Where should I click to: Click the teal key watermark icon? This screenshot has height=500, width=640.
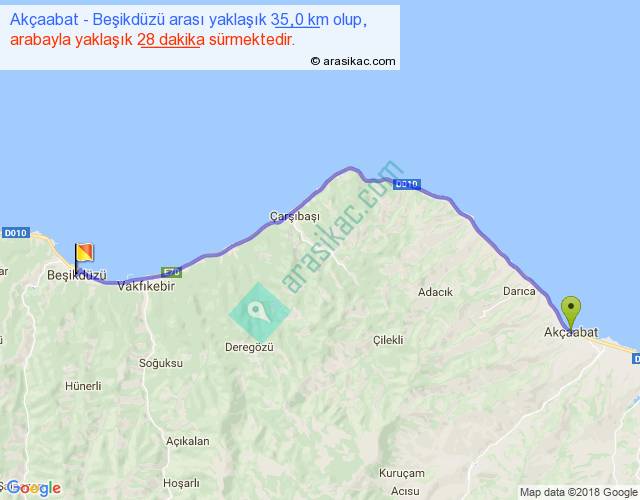pyautogui.click(x=260, y=311)
